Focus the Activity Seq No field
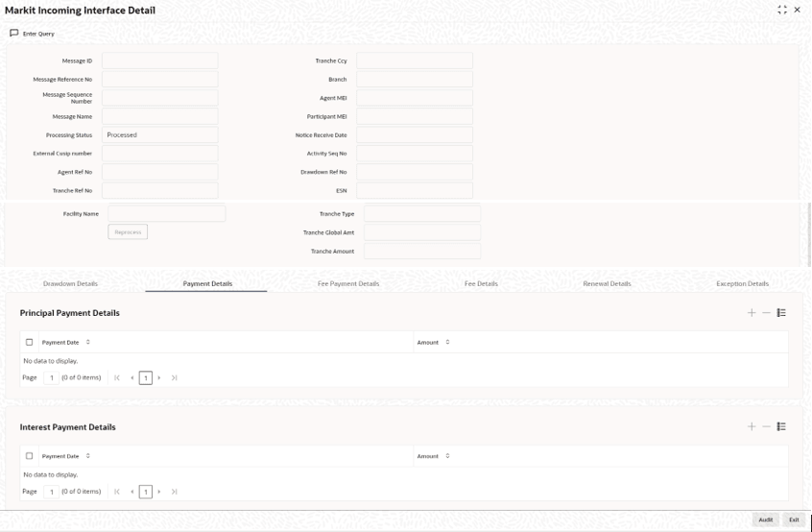 [415, 154]
